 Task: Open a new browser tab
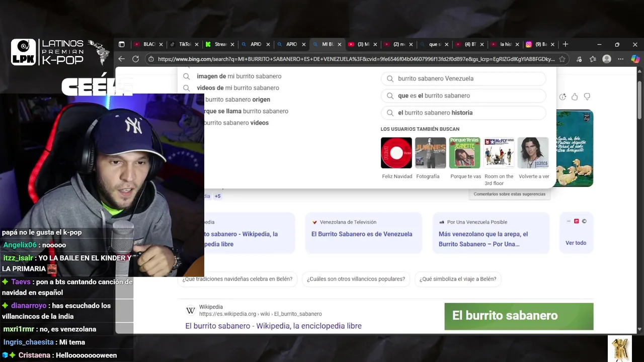[566, 44]
